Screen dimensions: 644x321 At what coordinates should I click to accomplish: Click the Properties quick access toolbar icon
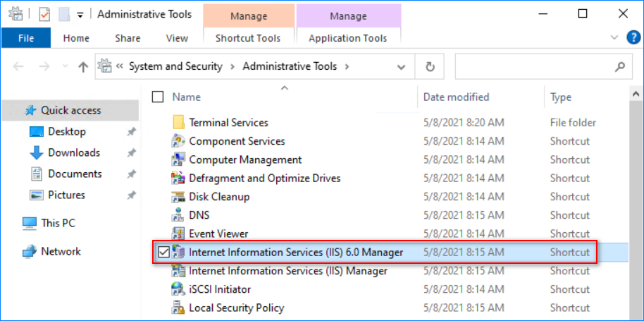44,14
